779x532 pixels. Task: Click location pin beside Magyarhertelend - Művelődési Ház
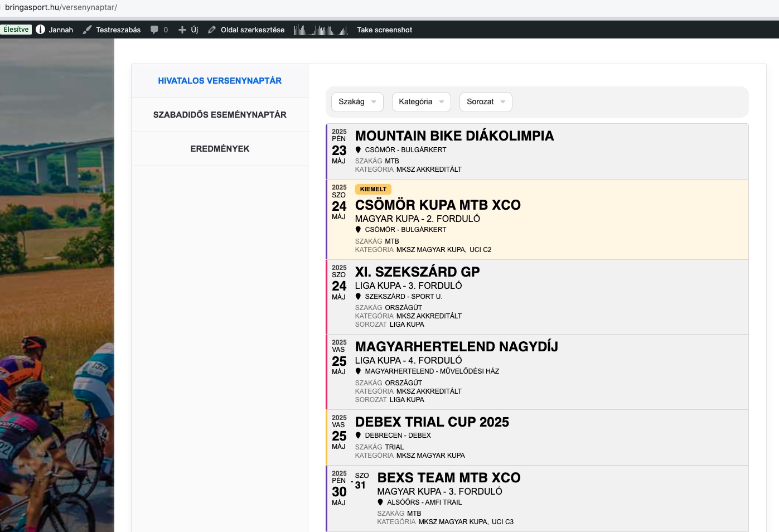(359, 371)
